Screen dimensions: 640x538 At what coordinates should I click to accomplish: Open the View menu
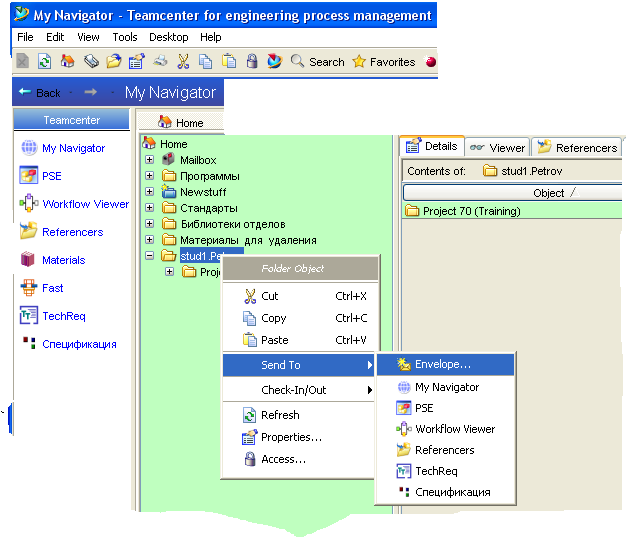88,37
